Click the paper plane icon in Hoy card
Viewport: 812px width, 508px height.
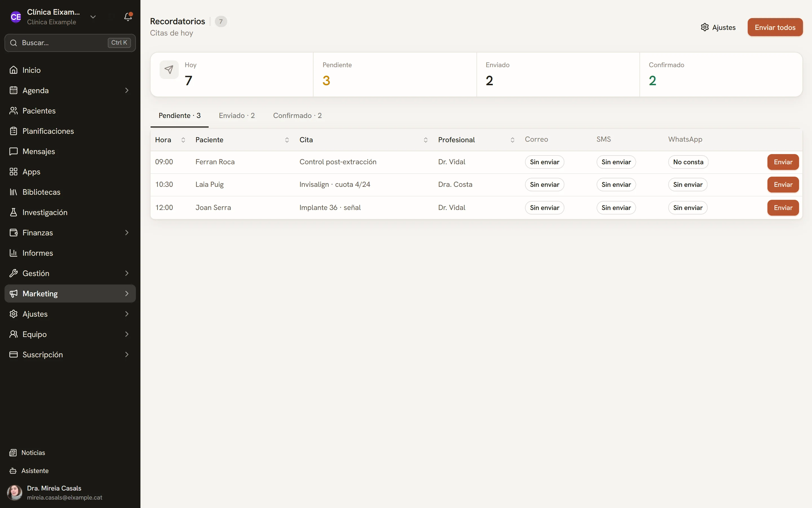pos(169,69)
